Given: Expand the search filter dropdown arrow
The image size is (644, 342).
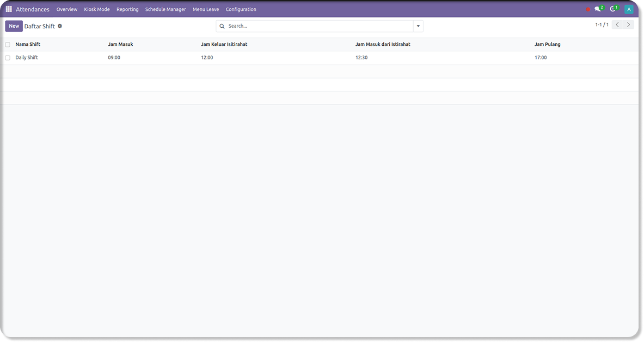Looking at the screenshot, I should coord(418,26).
